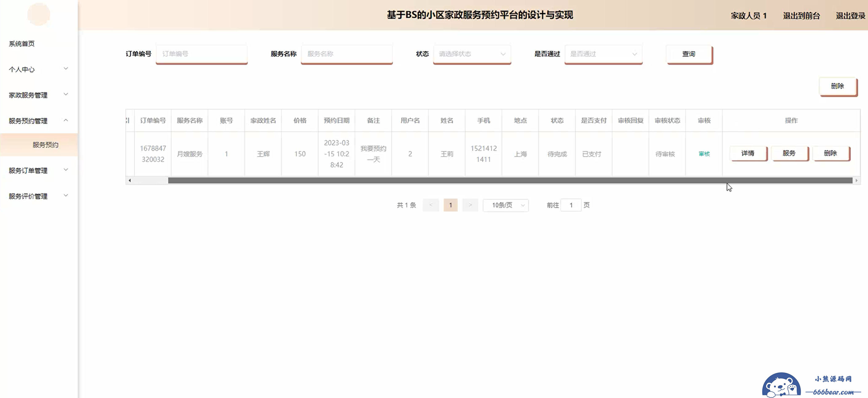868x398 pixels.
Task: Open the 状态 dropdown selector
Action: tap(472, 54)
